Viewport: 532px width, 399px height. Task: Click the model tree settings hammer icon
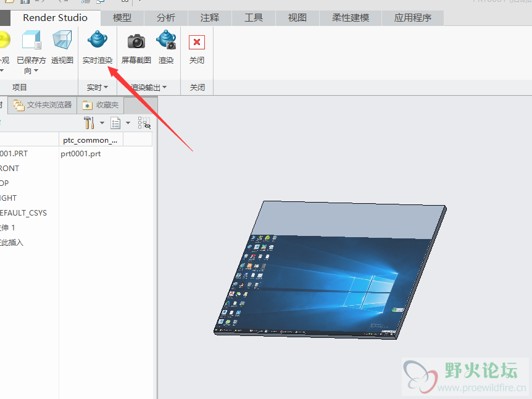point(89,122)
